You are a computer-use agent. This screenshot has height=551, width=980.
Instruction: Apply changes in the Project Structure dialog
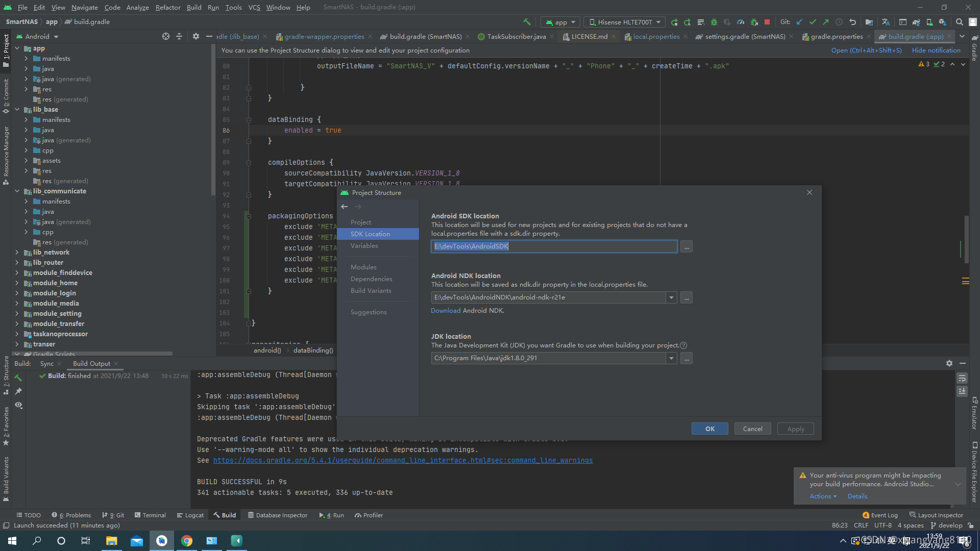[x=795, y=428]
